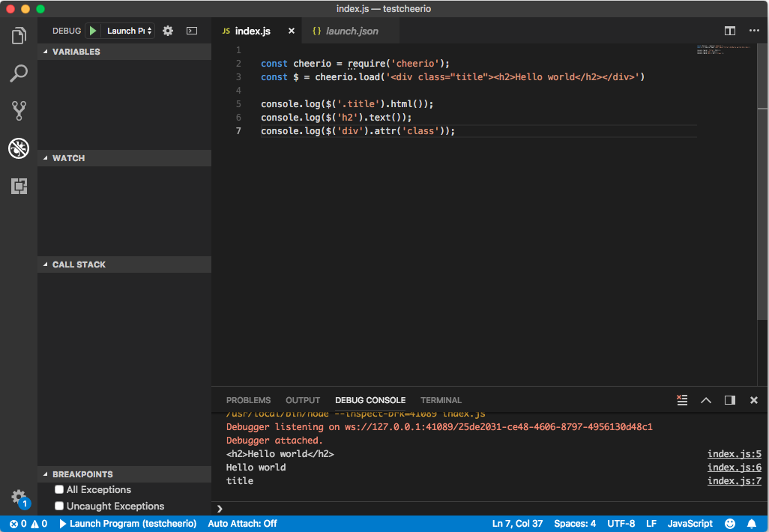Image resolution: width=769 pixels, height=532 pixels.
Task: Click the debug console input prompt
Action: [x=490, y=509]
